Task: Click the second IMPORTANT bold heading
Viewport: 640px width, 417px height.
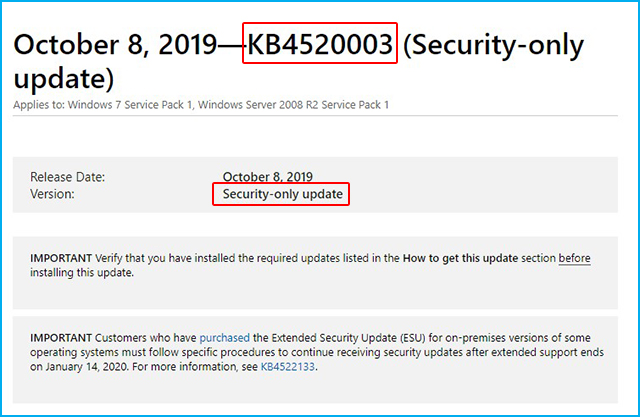Action: (x=61, y=338)
